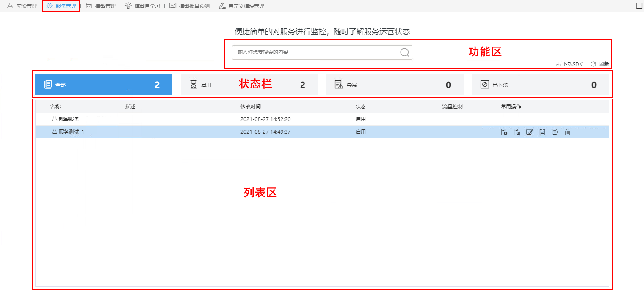Open the 模型管理 tab
The width and height of the screenshot is (644, 303).
(x=100, y=6)
